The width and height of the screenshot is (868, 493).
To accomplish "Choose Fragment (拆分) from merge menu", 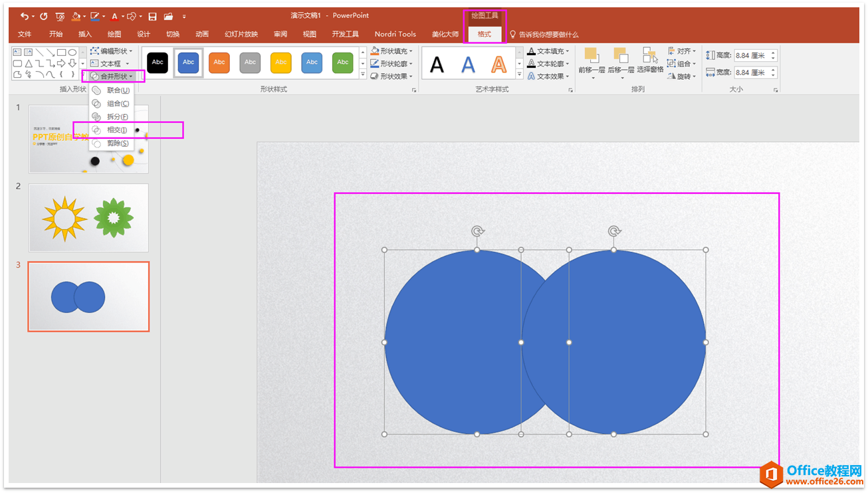I will click(111, 117).
